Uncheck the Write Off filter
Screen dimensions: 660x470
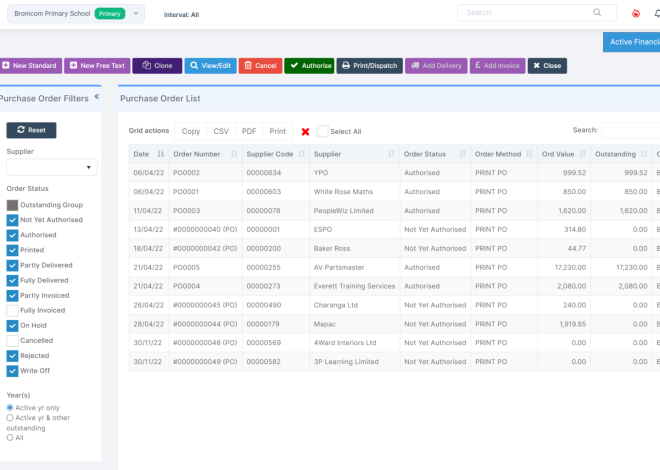click(x=12, y=371)
